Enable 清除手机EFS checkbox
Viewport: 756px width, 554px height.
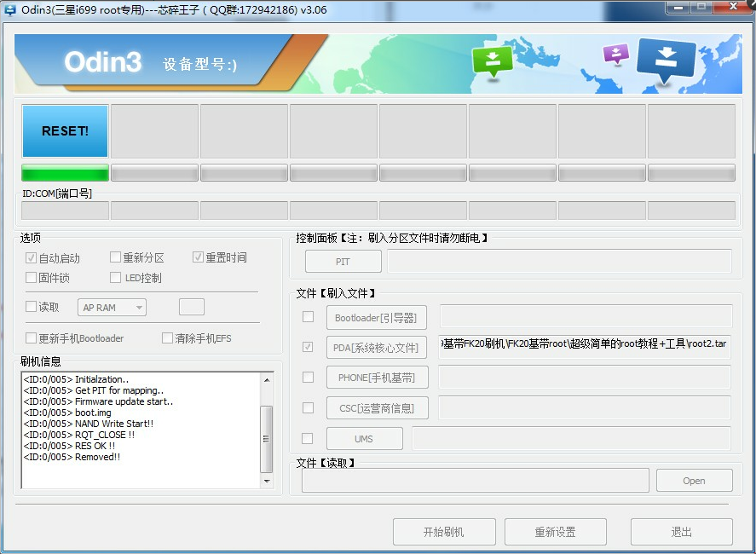(x=167, y=338)
